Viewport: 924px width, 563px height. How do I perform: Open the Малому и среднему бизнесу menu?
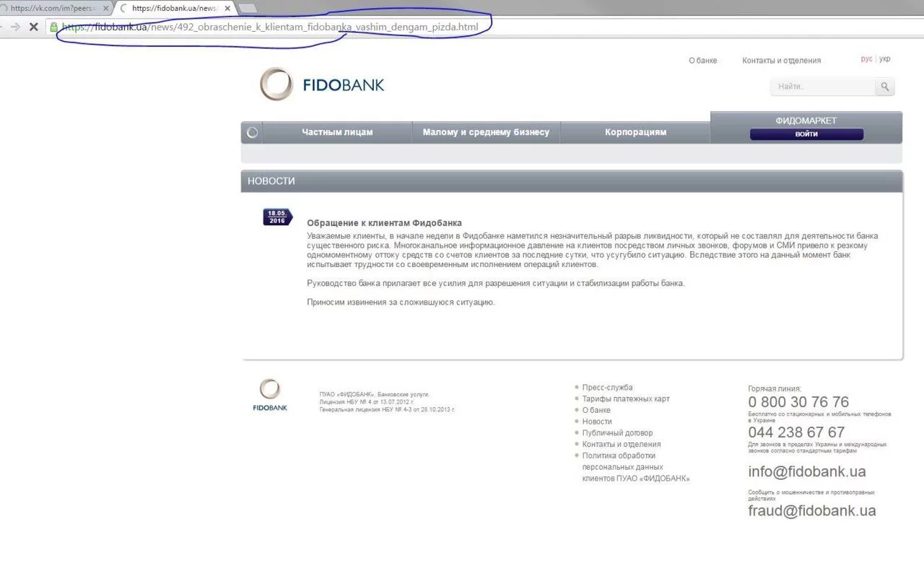point(486,132)
